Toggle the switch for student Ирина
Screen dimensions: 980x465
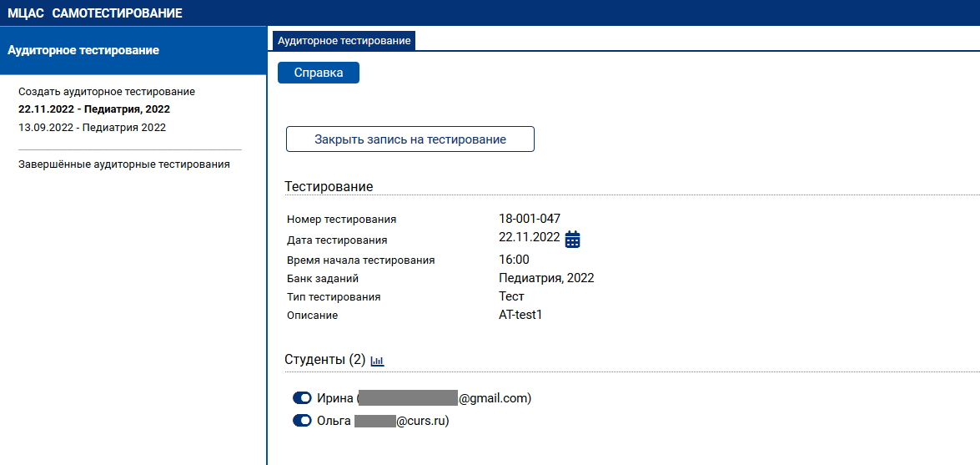[x=302, y=398]
